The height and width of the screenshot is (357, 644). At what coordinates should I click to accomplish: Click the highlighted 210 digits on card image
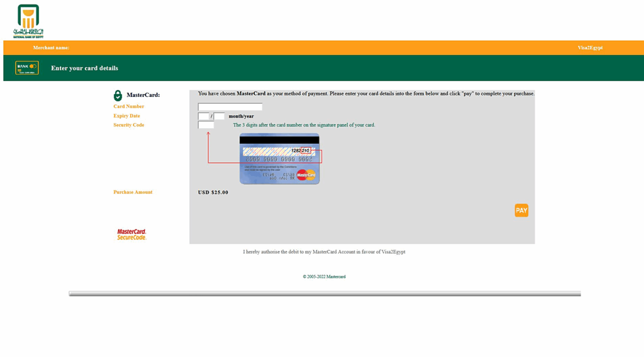[306, 151]
